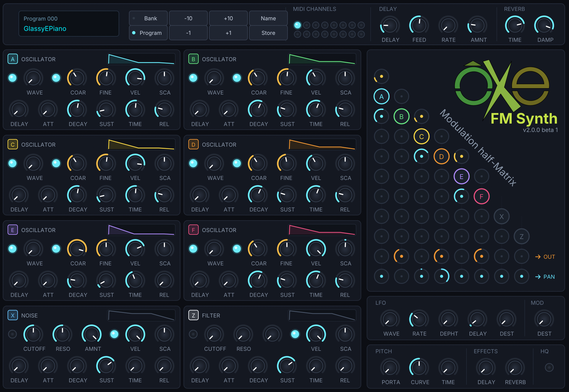569x392 pixels.
Task: Click the Store button
Action: tap(268, 33)
